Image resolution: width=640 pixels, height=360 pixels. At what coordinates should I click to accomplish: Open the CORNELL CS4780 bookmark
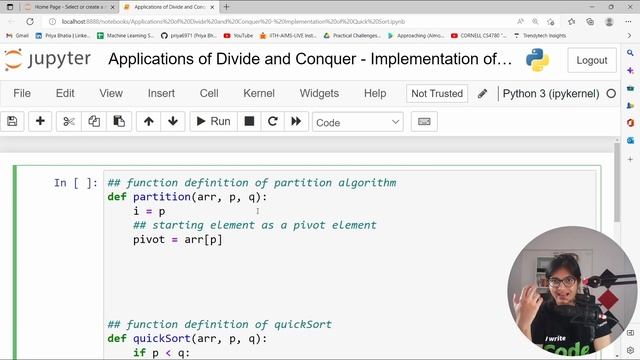point(478,36)
